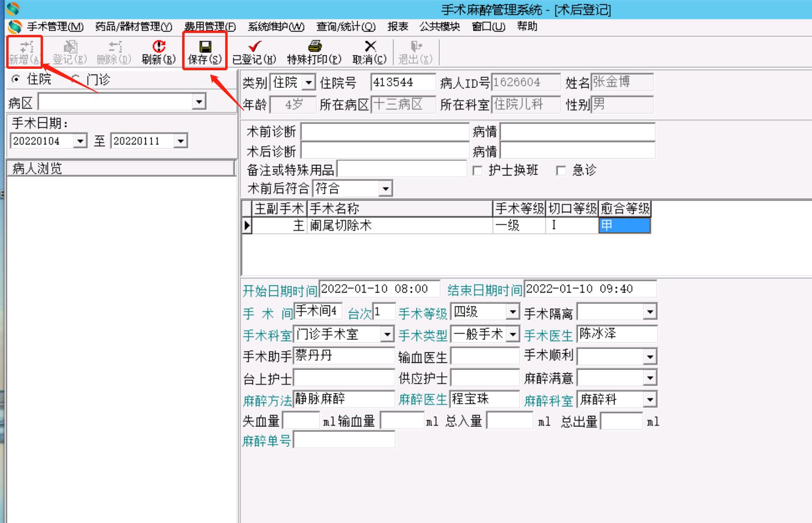812x523 pixels.
Task: Select the 门诊 radio button
Action: point(75,79)
